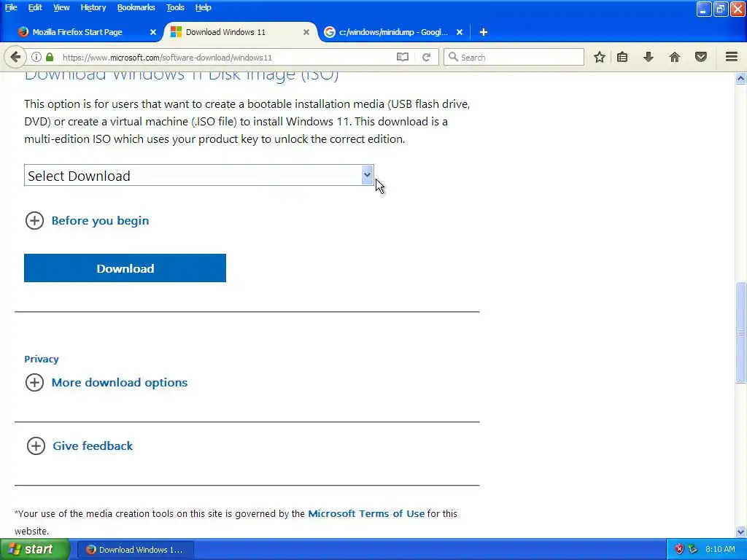Open site information icon in address bar

pyautogui.click(x=36, y=57)
